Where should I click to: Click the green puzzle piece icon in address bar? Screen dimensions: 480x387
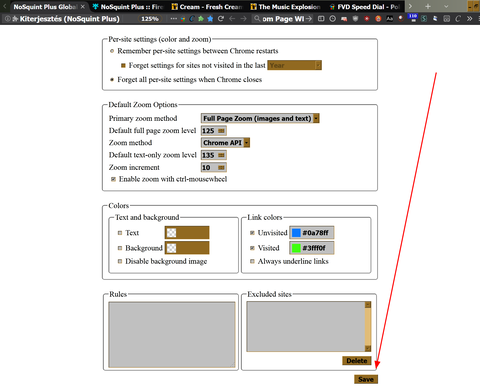[201, 19]
